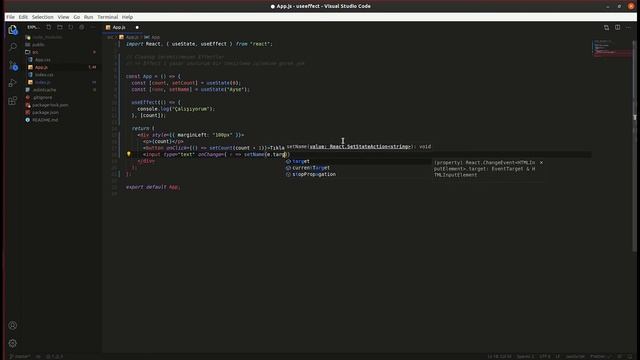Click UTF-8 encoding in status bar
This screenshot has width=640, height=360.
tap(545, 356)
